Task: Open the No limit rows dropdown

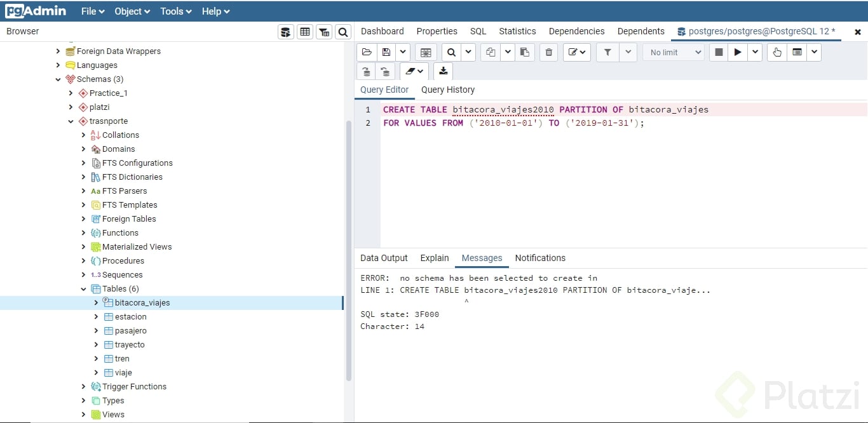Action: 674,52
